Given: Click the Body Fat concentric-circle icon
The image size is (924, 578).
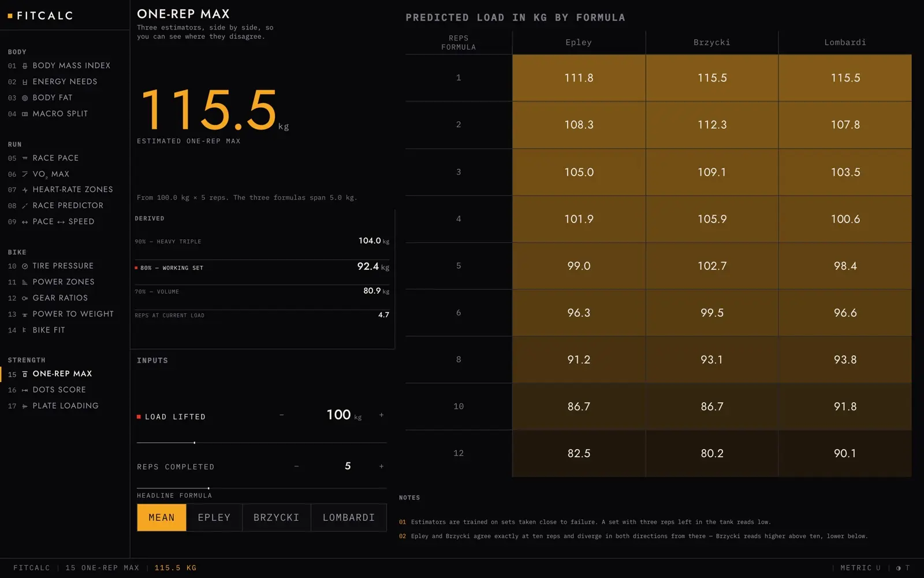Looking at the screenshot, I should pyautogui.click(x=25, y=98).
